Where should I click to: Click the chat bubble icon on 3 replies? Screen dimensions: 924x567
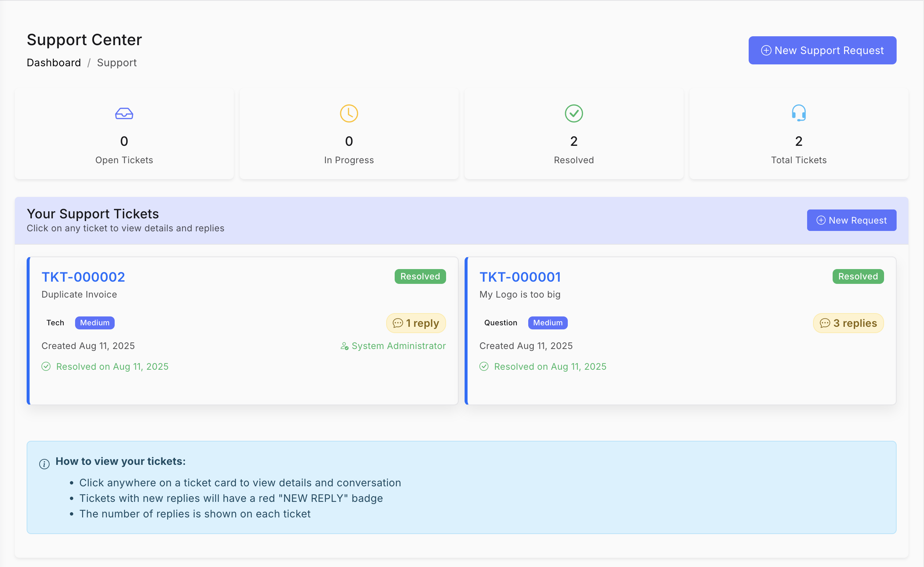click(x=824, y=323)
